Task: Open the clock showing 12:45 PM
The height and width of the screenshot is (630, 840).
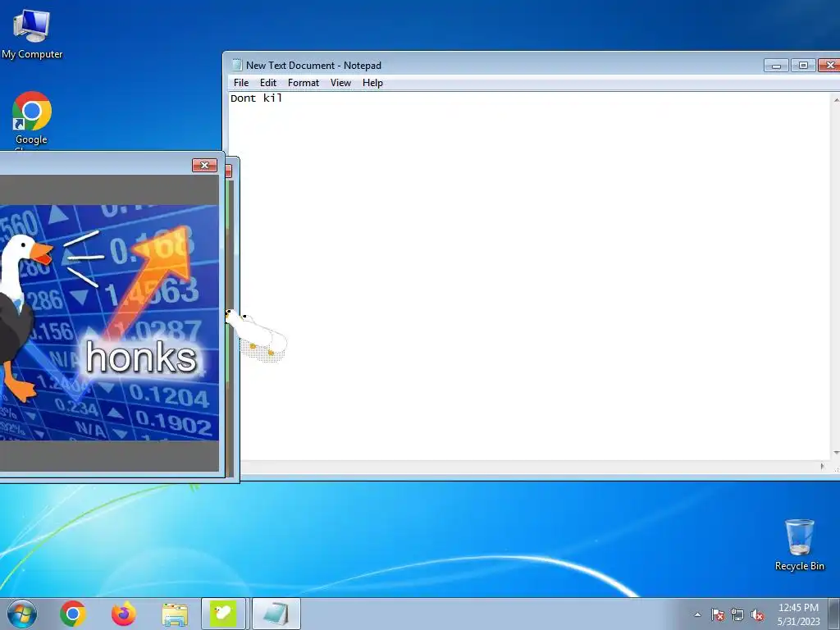Action: 798,614
